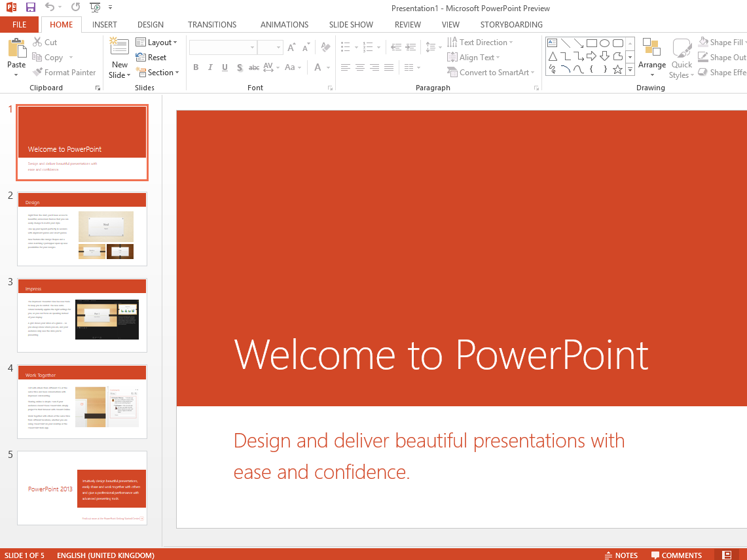
Task: Open the ANIMATIONS tab
Action: coord(284,24)
